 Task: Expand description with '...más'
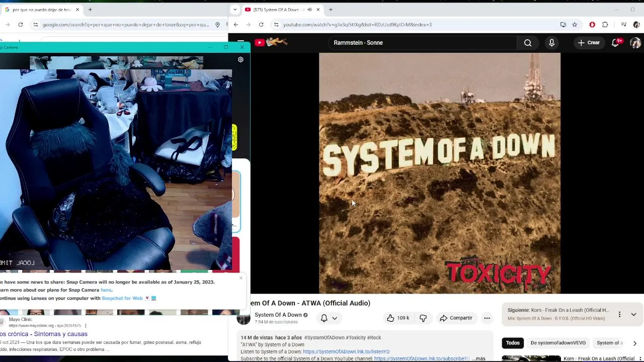point(478,359)
